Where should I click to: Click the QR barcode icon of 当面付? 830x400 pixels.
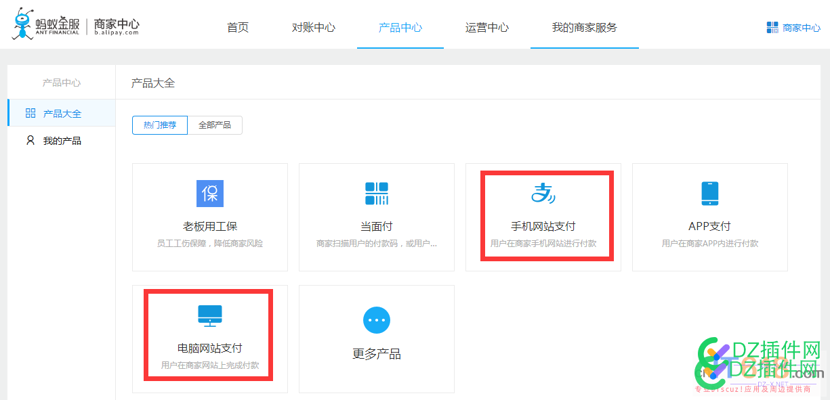(376, 193)
